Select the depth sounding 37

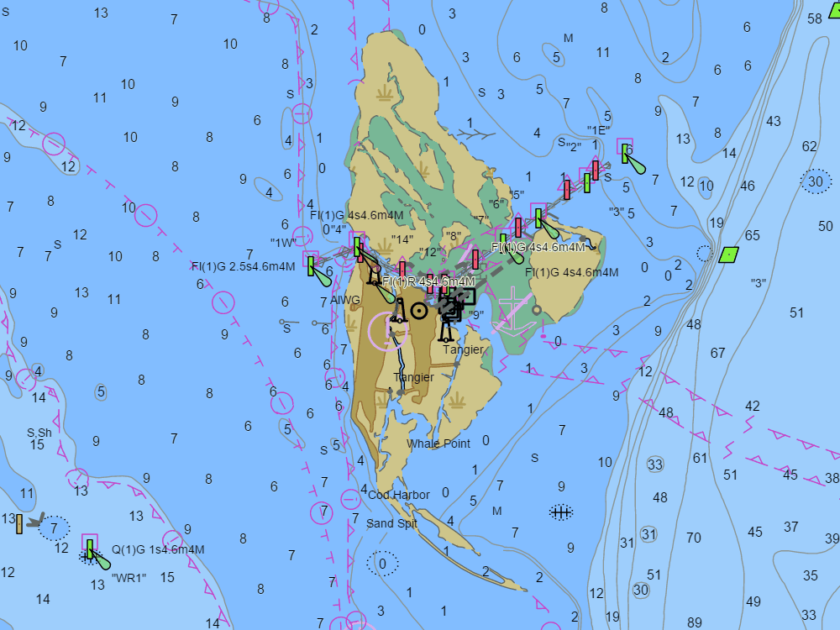(x=791, y=528)
